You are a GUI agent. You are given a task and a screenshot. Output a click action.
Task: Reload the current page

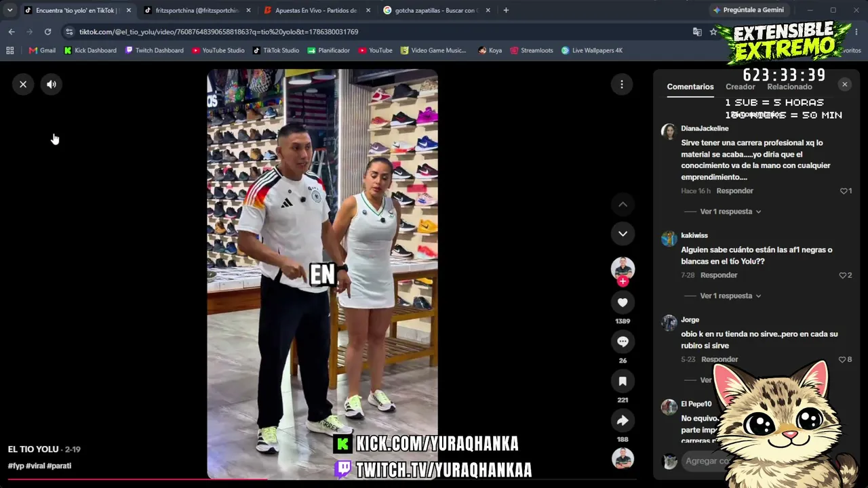coord(47,32)
